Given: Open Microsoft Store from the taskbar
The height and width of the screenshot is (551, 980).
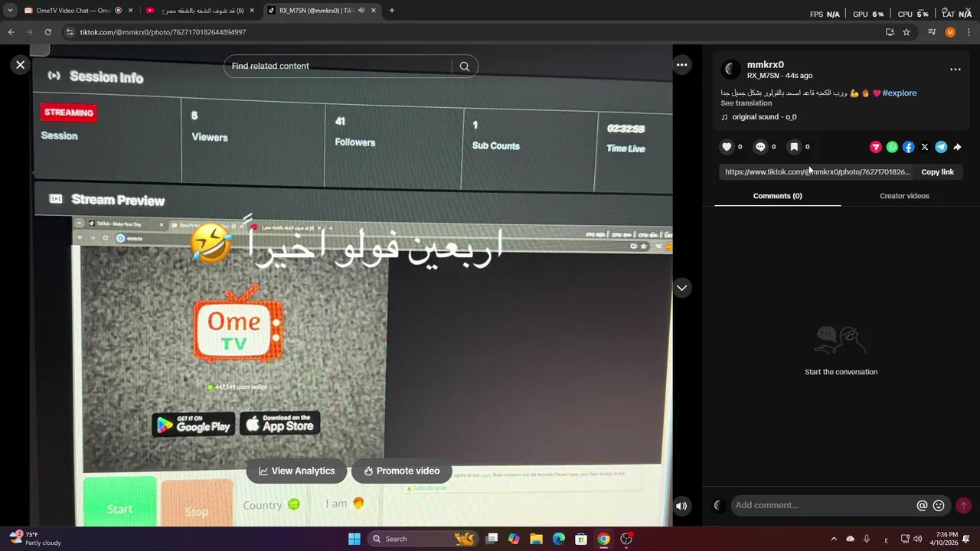Looking at the screenshot, I should point(581,539).
